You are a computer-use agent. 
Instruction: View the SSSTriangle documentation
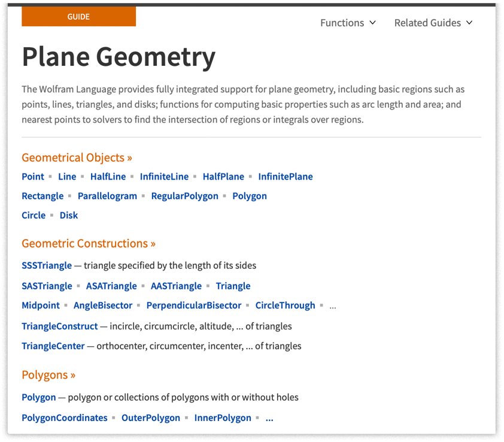47,265
